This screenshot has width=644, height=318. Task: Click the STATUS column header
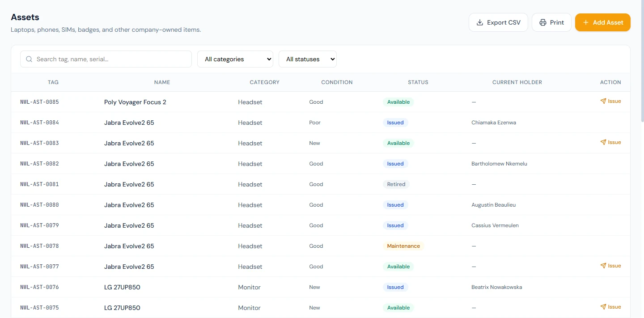(418, 82)
